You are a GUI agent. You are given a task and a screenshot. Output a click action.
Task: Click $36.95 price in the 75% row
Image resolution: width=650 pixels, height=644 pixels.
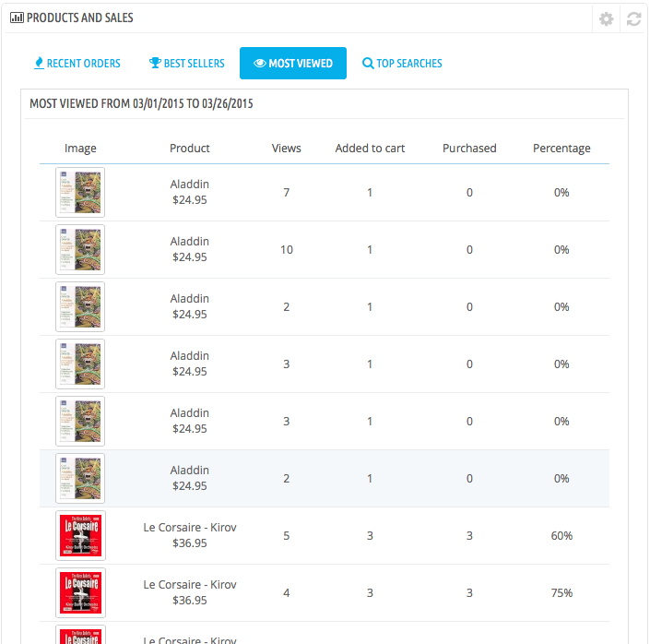coord(189,601)
